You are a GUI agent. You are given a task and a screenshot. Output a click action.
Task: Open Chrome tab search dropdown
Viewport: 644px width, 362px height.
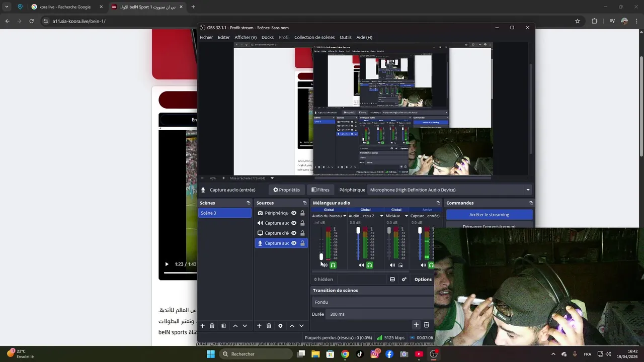(x=7, y=7)
